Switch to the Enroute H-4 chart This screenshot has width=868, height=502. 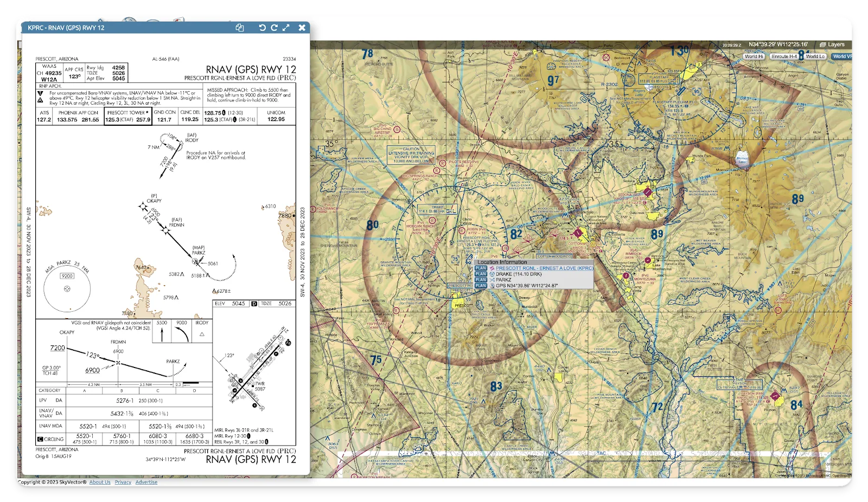point(784,56)
